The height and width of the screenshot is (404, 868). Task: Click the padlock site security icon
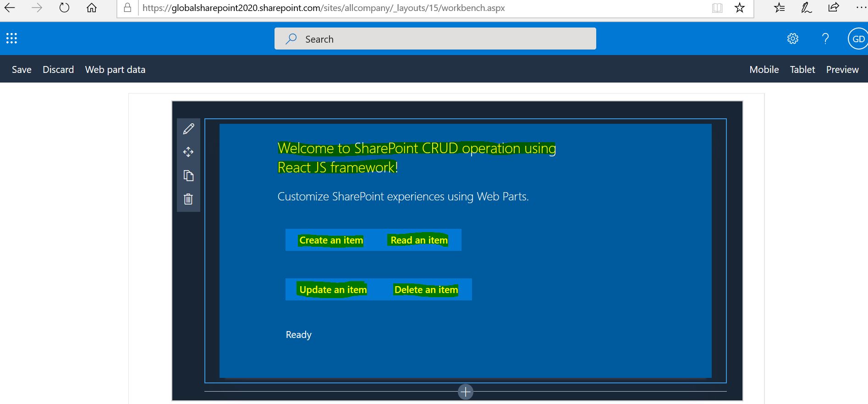point(127,8)
